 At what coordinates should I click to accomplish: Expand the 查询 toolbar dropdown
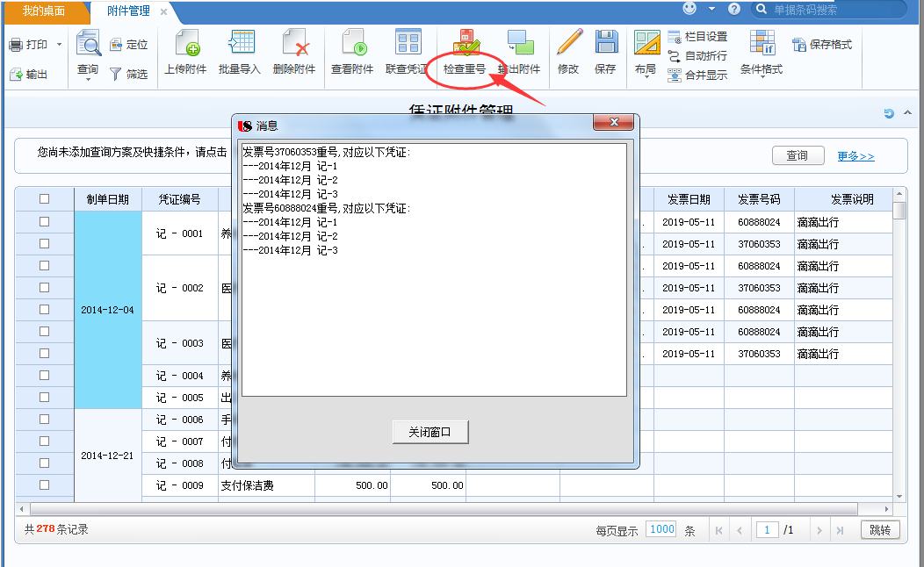coord(88,79)
